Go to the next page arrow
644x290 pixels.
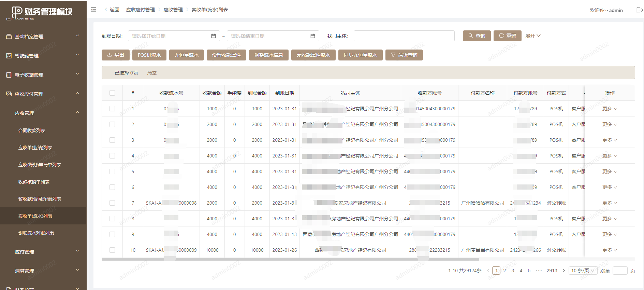(x=564, y=271)
